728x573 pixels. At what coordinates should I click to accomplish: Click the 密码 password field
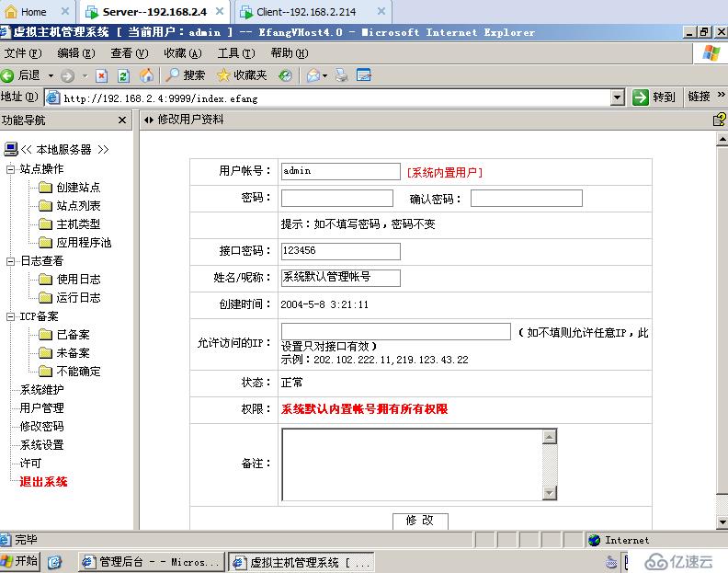pyautogui.click(x=337, y=198)
